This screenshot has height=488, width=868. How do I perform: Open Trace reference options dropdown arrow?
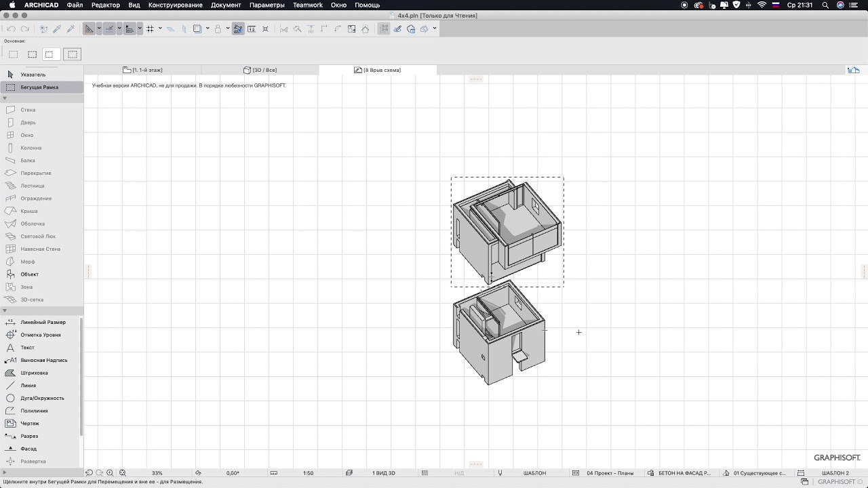208,29
